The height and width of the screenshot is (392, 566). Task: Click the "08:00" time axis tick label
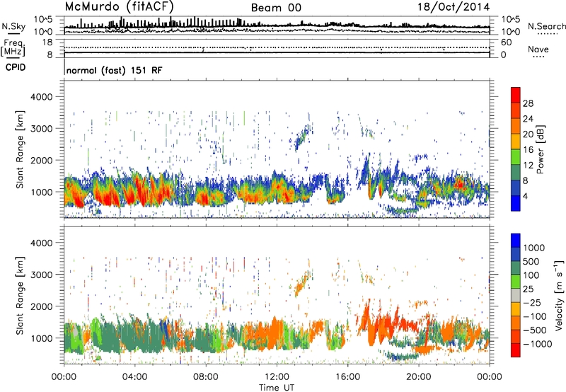pos(206,377)
